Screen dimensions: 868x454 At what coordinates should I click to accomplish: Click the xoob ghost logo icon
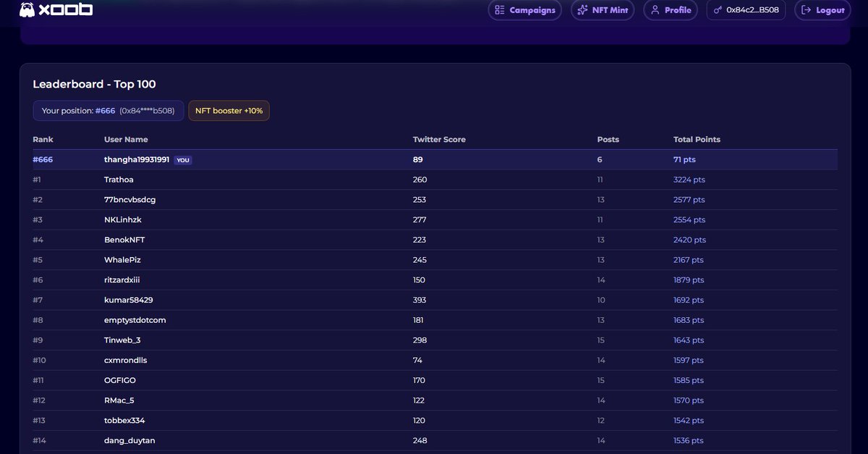(27, 10)
